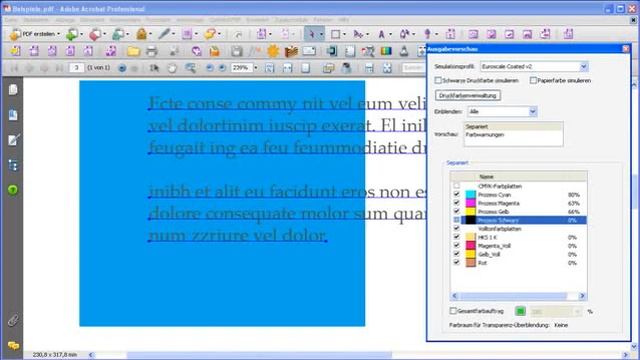The width and height of the screenshot is (640, 360).
Task: Select Separiert in the Vorschau list
Action: point(513,127)
